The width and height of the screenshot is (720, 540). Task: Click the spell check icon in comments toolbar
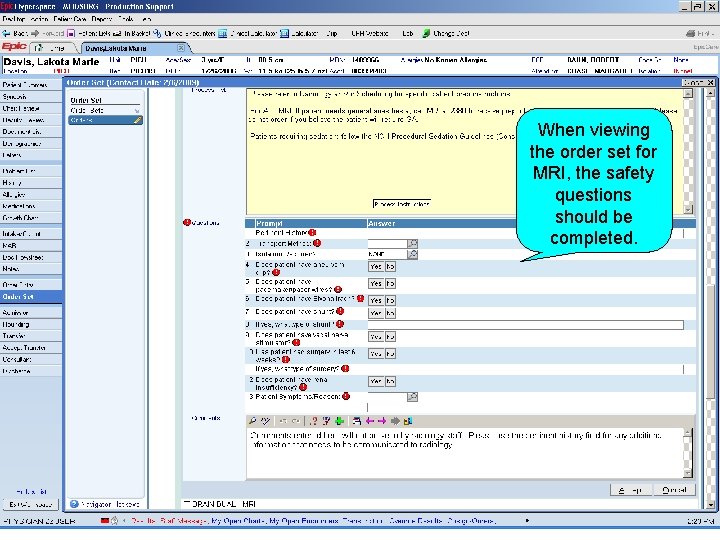[265, 421]
